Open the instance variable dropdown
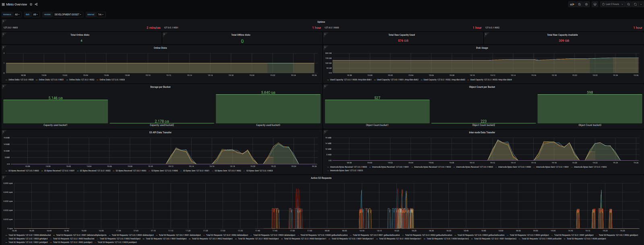 17,14
